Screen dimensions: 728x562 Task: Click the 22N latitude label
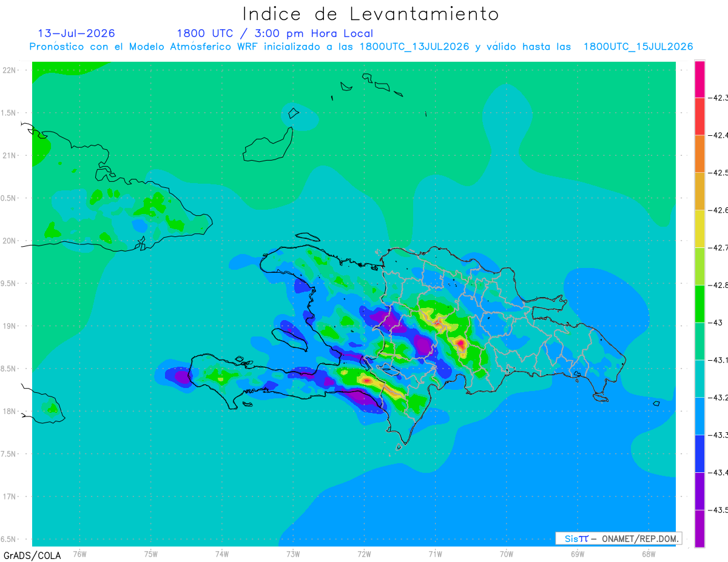(10, 70)
